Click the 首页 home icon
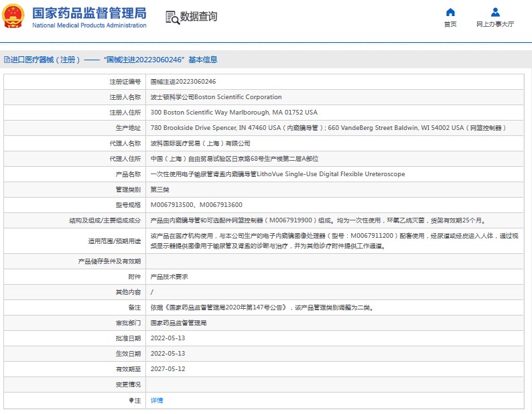The image size is (532, 414). 450,12
